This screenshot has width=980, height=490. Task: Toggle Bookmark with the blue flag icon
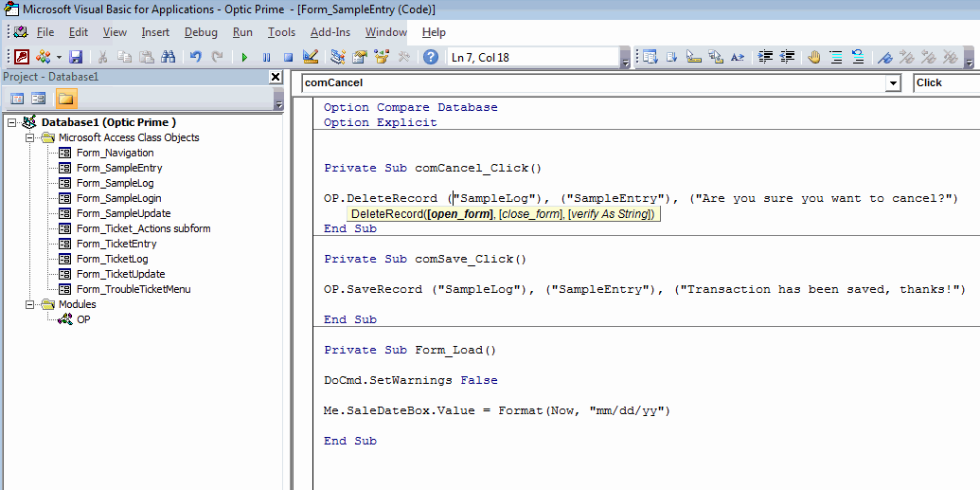[x=884, y=57]
